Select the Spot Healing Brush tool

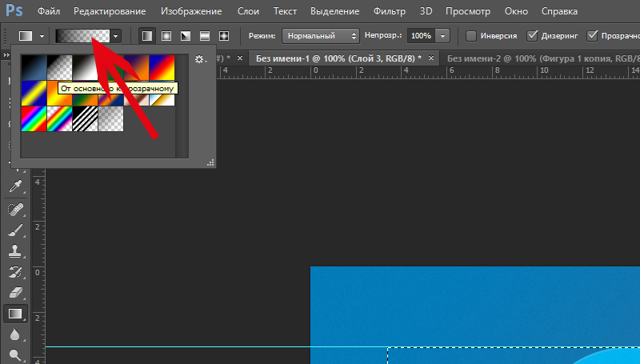[14, 209]
